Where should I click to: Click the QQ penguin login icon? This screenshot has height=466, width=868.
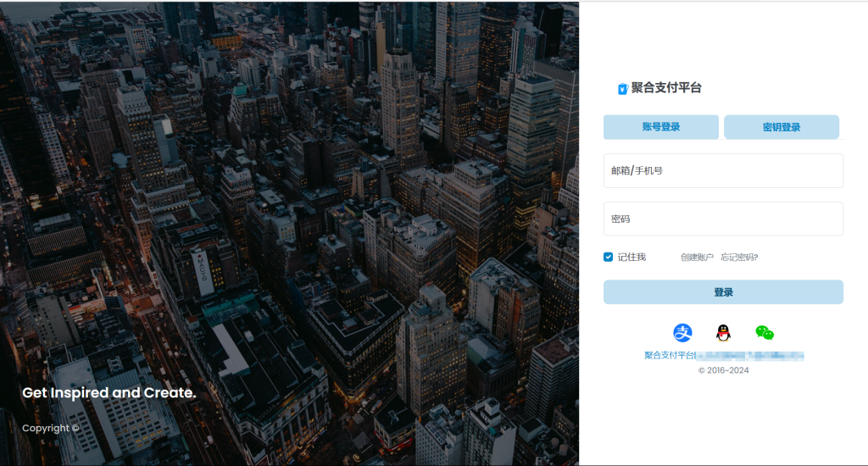tap(724, 333)
